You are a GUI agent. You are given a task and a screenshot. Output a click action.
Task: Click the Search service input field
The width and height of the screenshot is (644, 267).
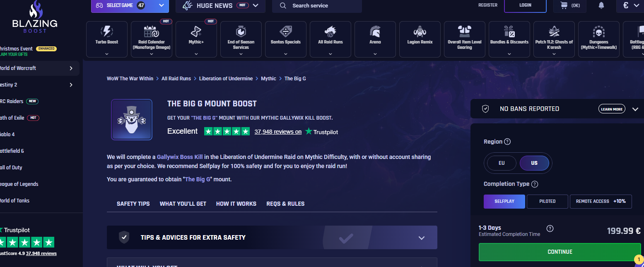[x=317, y=6]
